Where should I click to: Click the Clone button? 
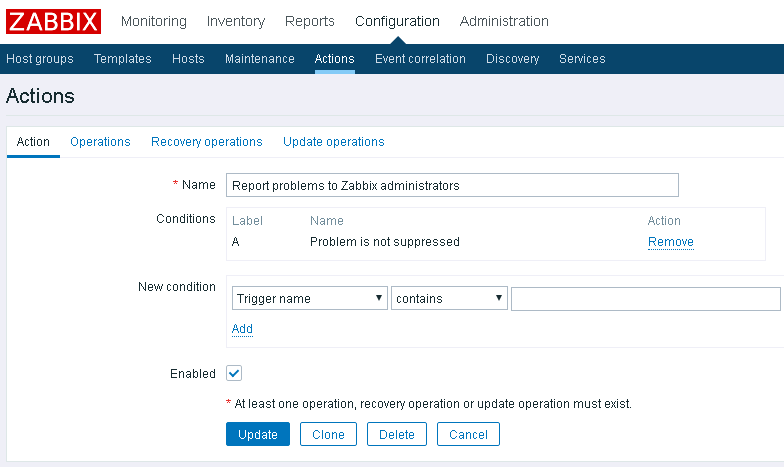tap(328, 434)
